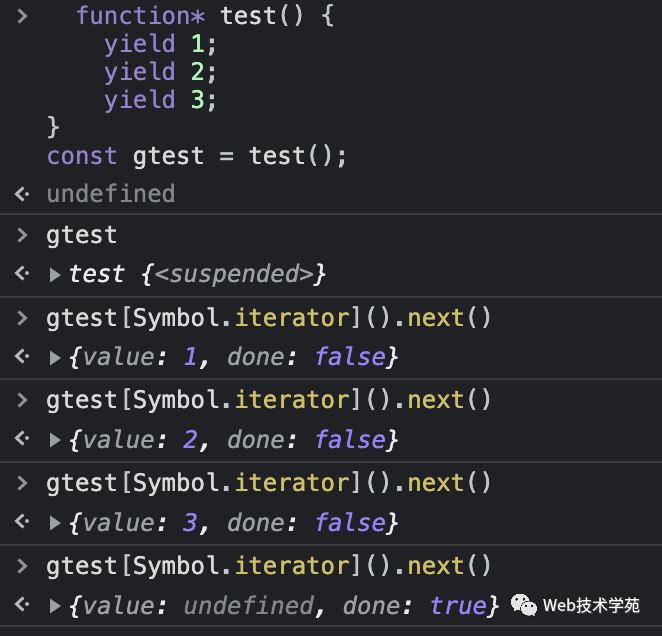Expand the {value: undefined, done: true} result

(55, 606)
